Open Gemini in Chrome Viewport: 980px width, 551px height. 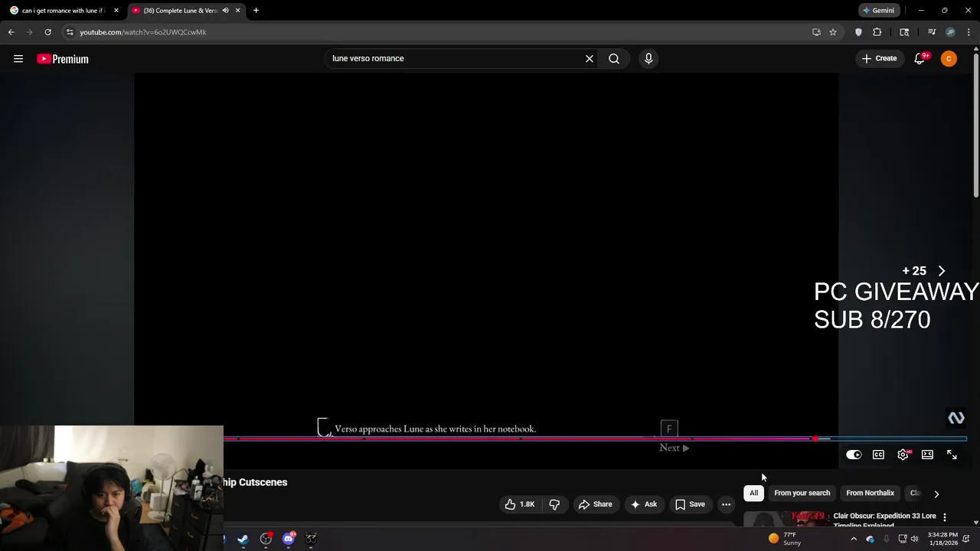click(x=879, y=11)
